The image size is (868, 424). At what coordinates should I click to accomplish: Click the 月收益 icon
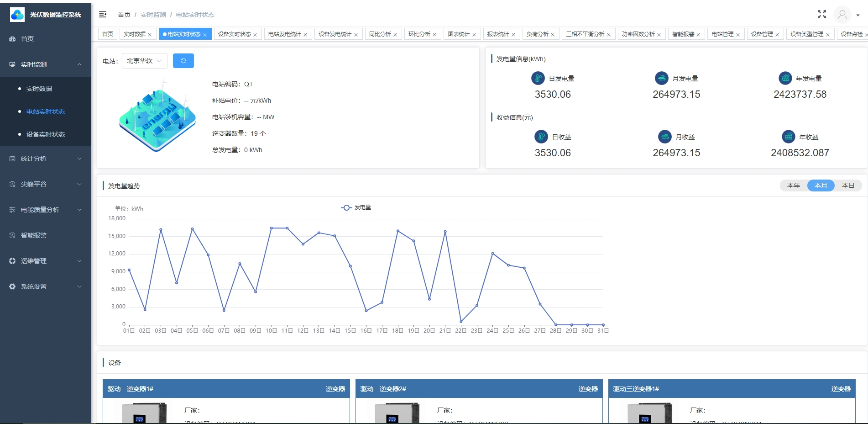click(x=665, y=137)
